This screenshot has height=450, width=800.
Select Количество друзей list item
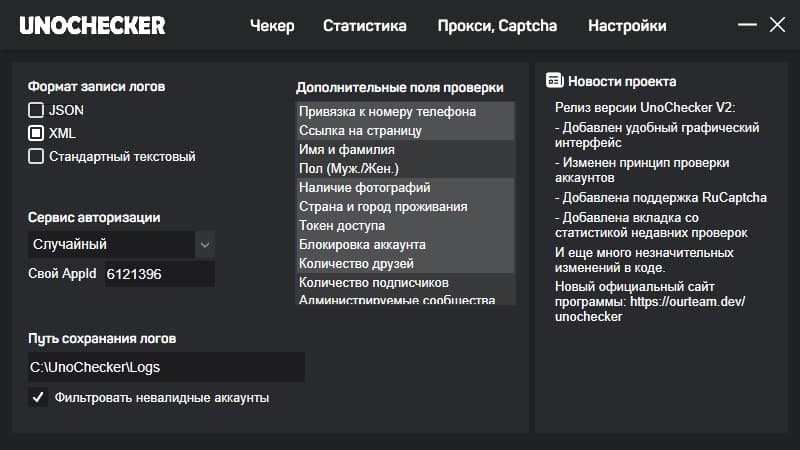pyautogui.click(x=405, y=263)
